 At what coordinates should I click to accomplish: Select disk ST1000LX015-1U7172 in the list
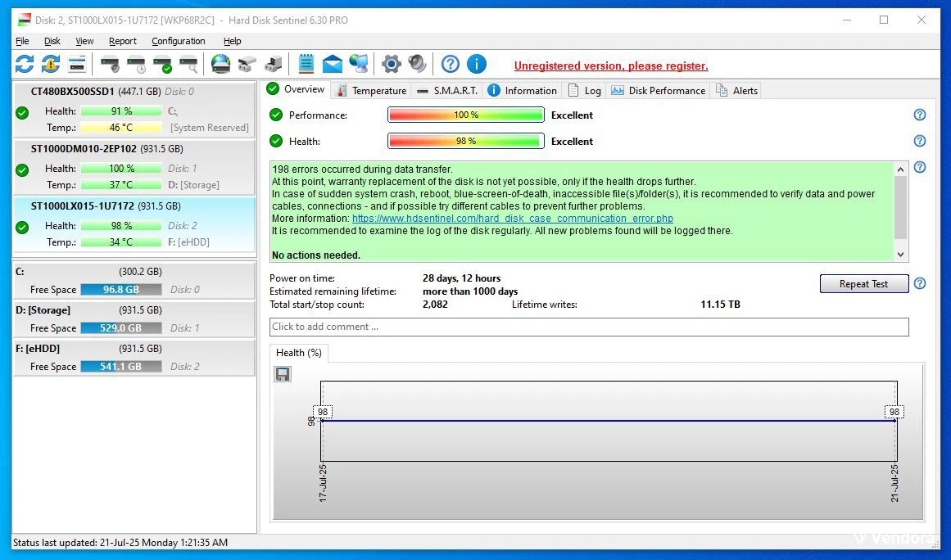(x=134, y=224)
